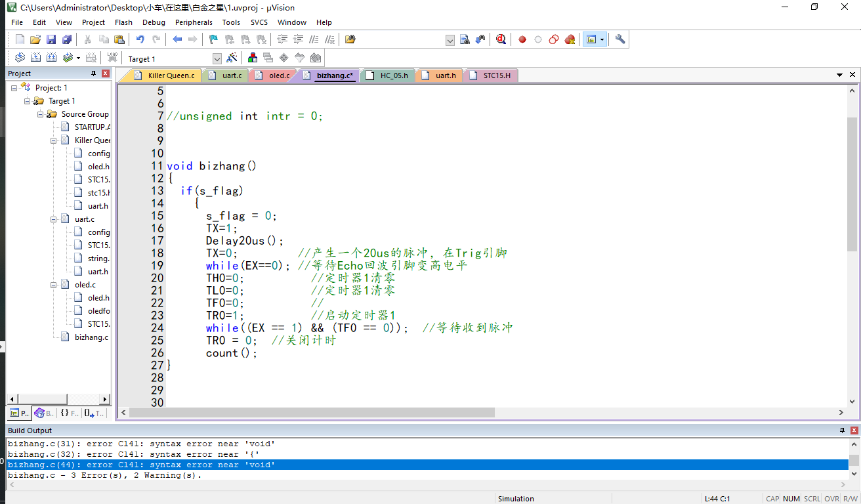This screenshot has height=504, width=861.
Task: Open the SVCS menu
Action: point(259,22)
